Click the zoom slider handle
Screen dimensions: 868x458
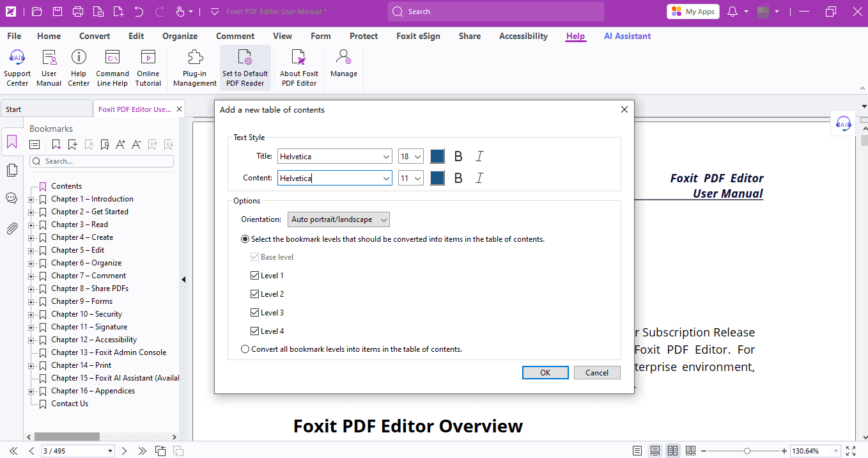[x=747, y=451]
